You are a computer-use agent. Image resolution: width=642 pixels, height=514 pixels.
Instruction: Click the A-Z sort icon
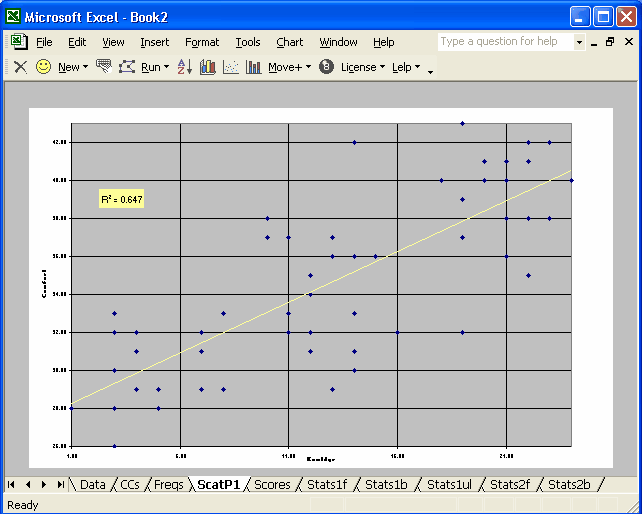coord(185,67)
